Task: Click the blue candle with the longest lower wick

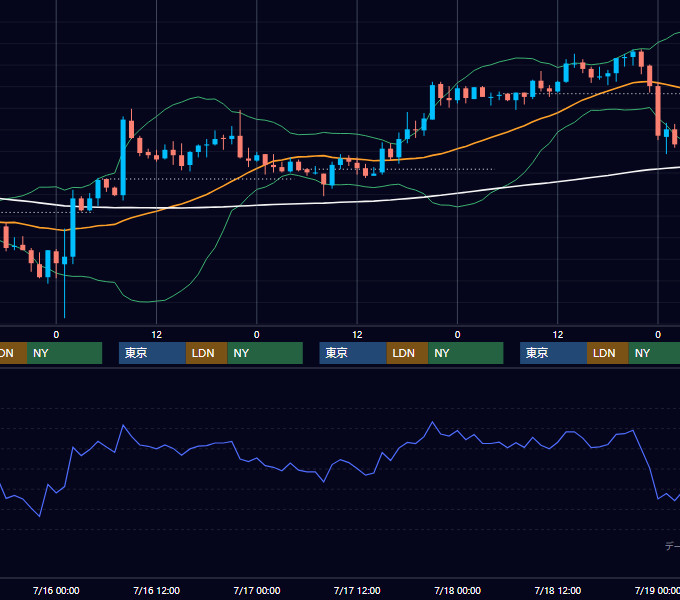Action: 65,261
